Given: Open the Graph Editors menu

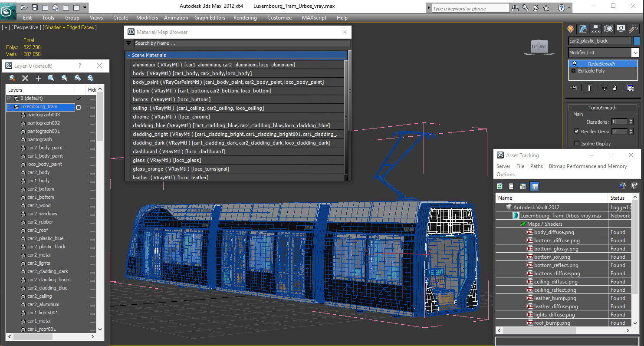Looking at the screenshot, I should (210, 18).
